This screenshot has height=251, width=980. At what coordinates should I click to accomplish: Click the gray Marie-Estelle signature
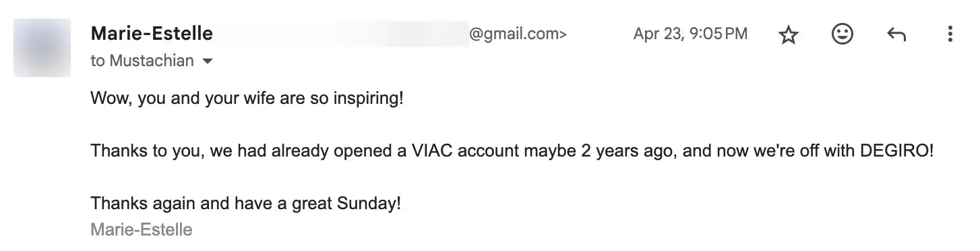pos(142,229)
